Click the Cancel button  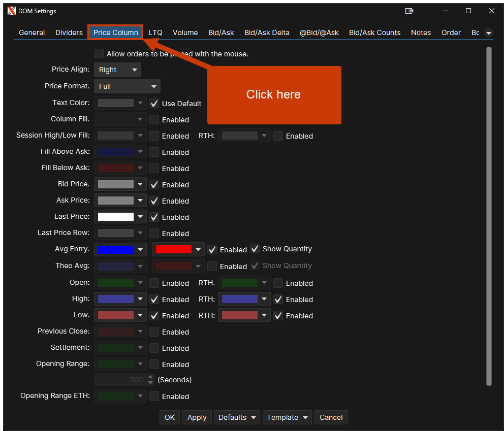331,417
